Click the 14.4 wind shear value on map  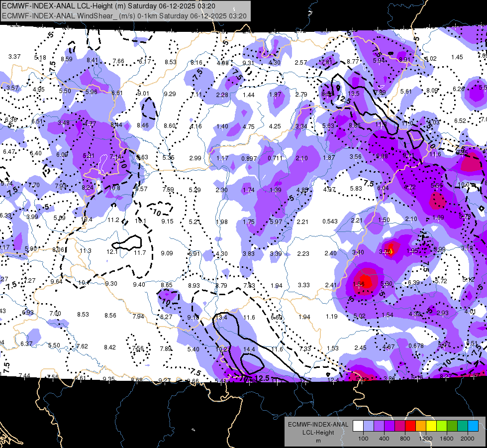point(249,349)
